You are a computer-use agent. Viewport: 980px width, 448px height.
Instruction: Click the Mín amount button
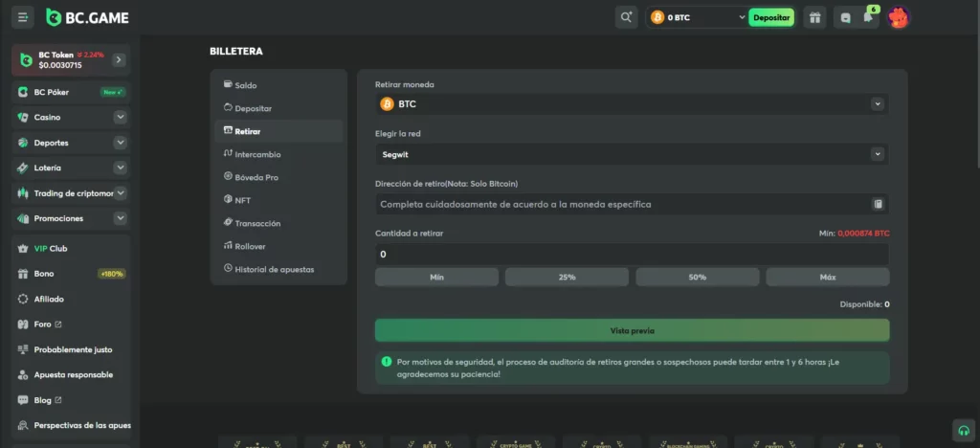point(436,277)
